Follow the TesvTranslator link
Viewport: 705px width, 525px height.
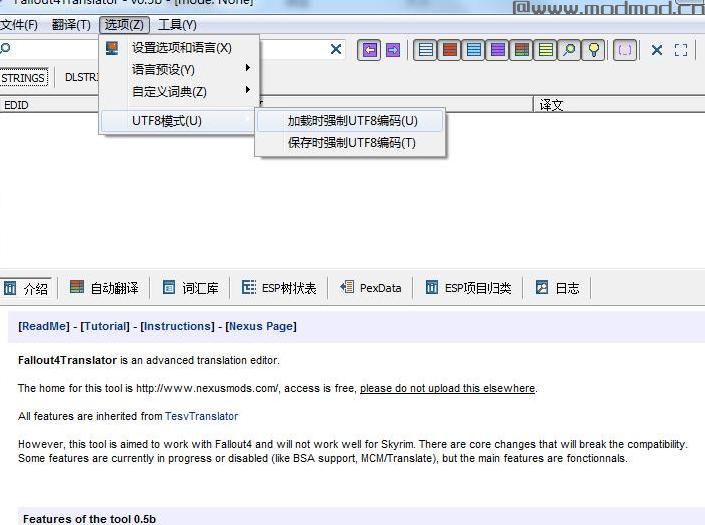pyautogui.click(x=201, y=416)
